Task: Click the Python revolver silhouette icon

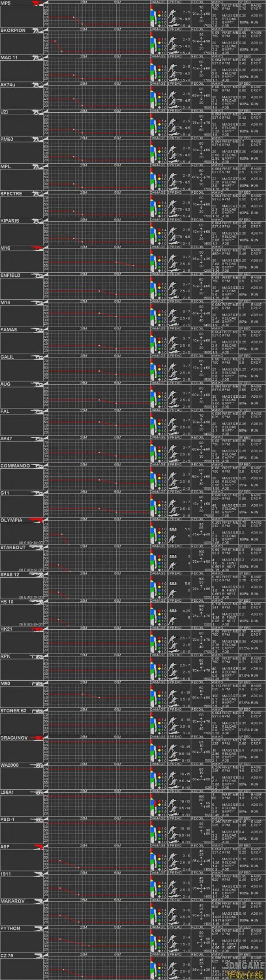Action: tap(39, 929)
